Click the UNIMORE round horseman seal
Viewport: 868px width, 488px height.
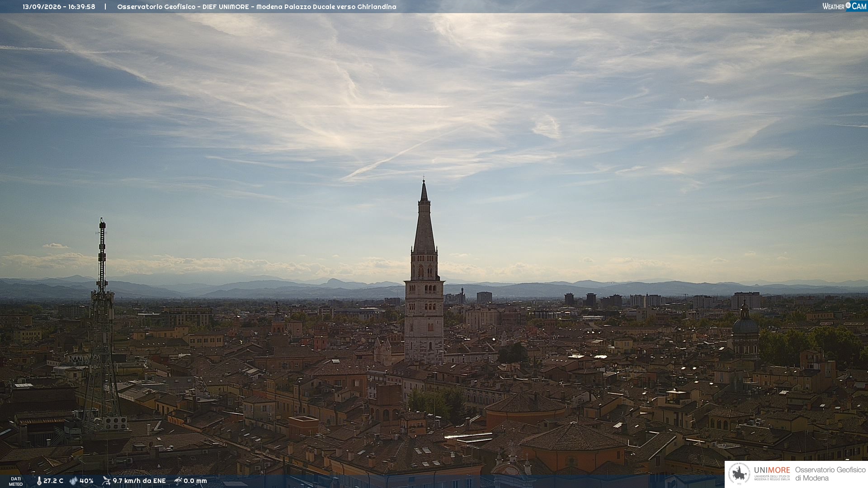click(x=739, y=474)
